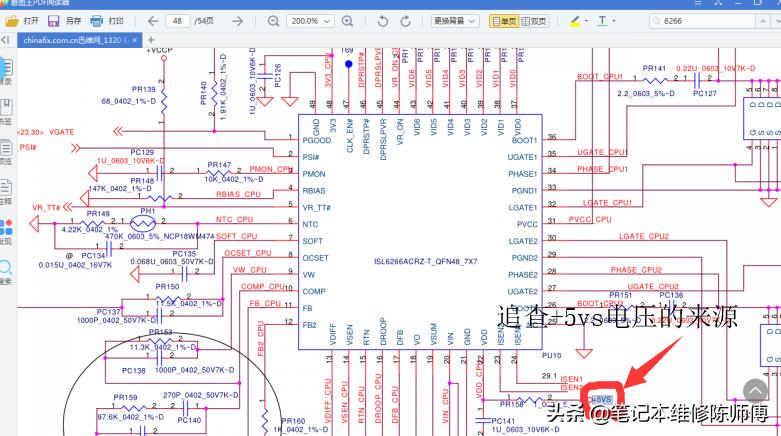Open 页面 page preview sidebar panel
The image size is (781, 436).
[6, 152]
